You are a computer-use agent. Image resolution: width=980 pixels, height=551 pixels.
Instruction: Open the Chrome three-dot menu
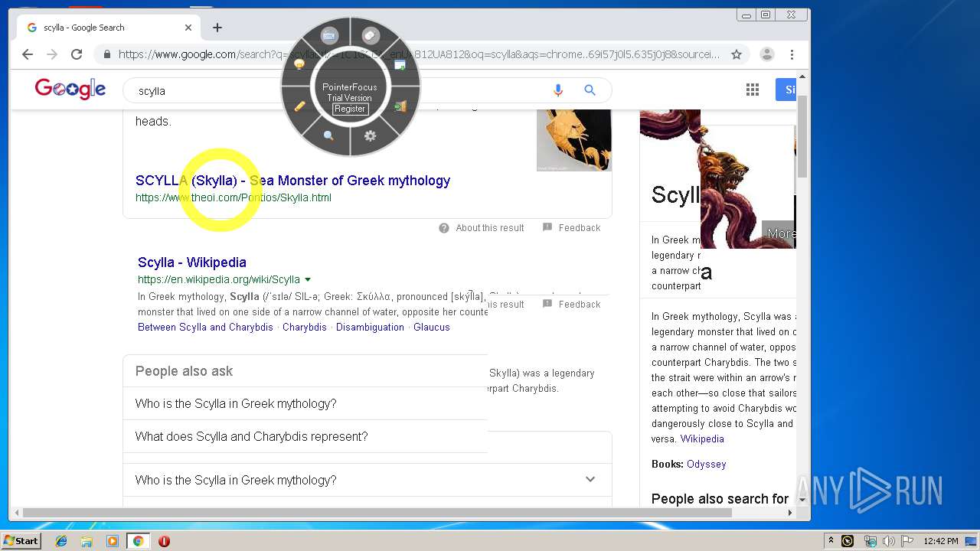pos(792,54)
